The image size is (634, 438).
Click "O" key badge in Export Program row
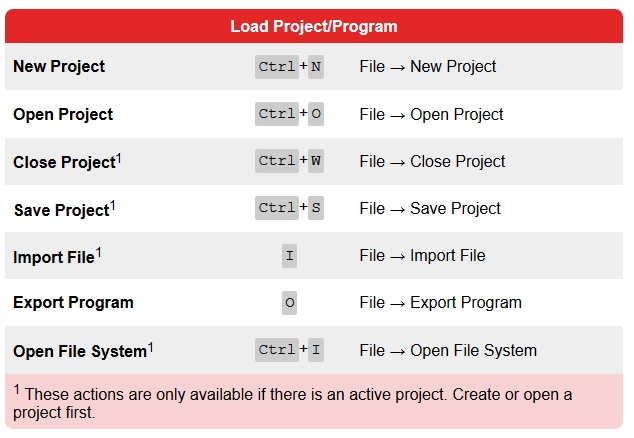(290, 302)
